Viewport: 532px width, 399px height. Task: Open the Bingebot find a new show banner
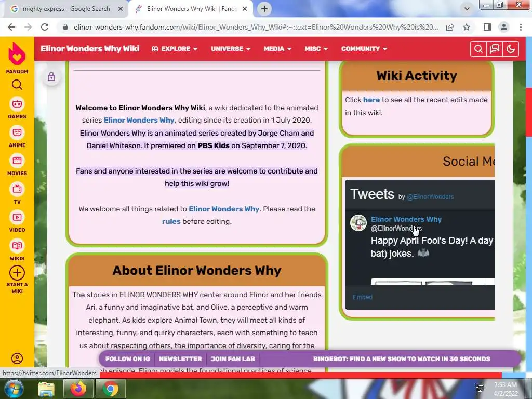click(402, 359)
